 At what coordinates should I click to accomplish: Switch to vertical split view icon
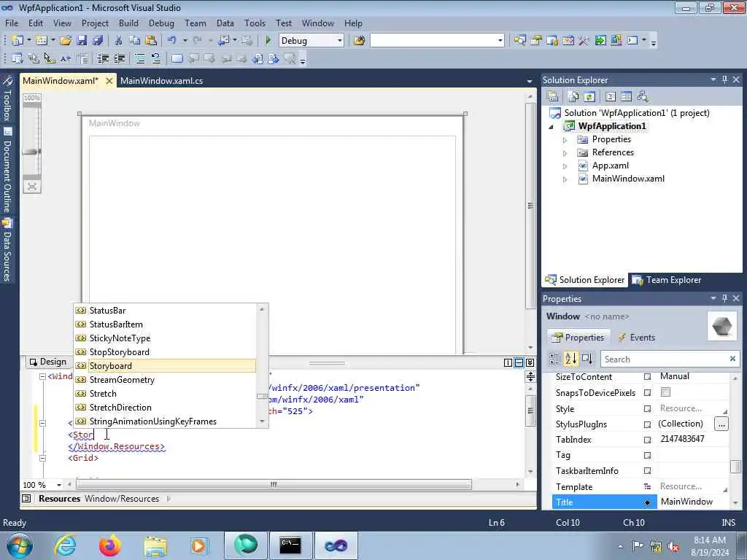tap(508, 363)
